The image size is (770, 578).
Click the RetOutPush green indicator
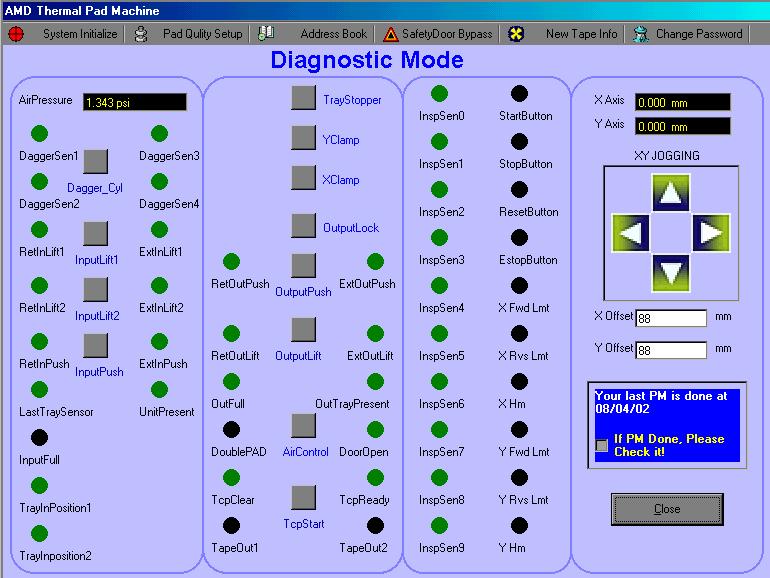click(x=231, y=261)
